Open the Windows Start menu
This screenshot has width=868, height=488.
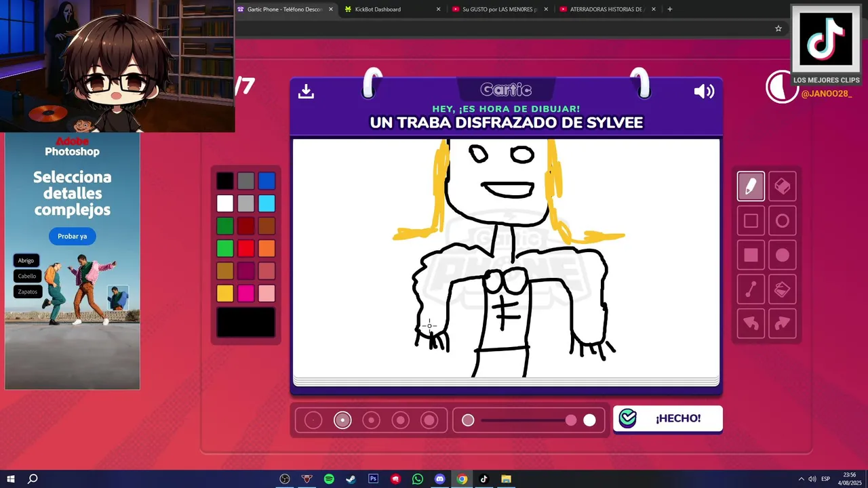[x=10, y=479]
